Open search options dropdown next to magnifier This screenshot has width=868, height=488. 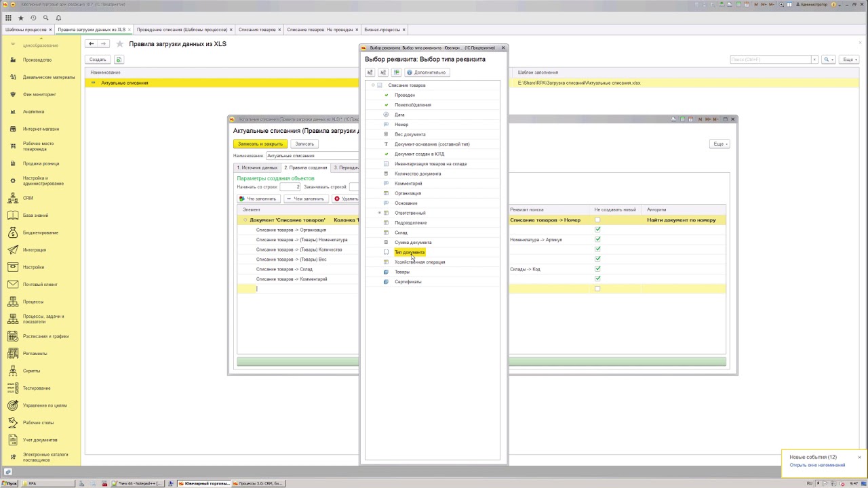pyautogui.click(x=828, y=60)
